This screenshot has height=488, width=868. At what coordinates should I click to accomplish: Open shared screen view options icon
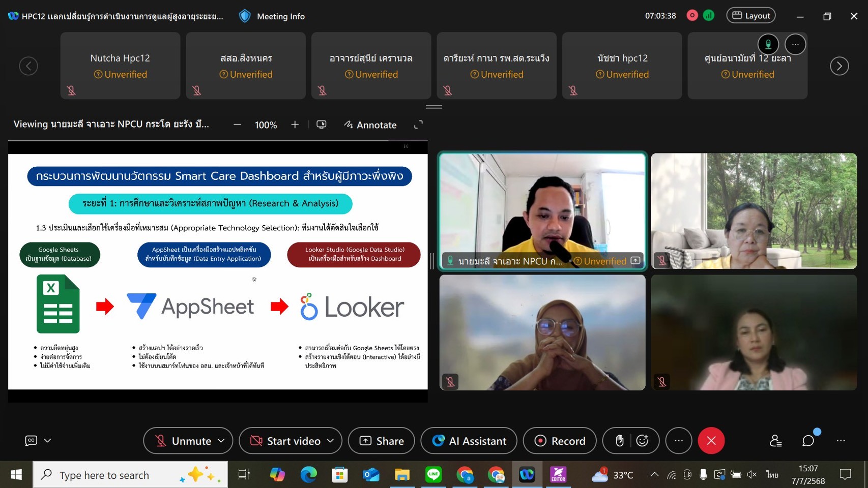pos(322,125)
